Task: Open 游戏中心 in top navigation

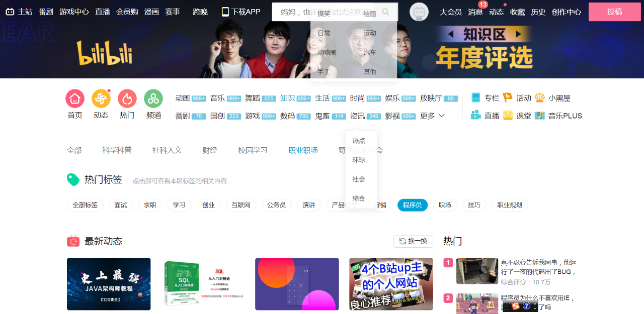Action: coord(74,12)
